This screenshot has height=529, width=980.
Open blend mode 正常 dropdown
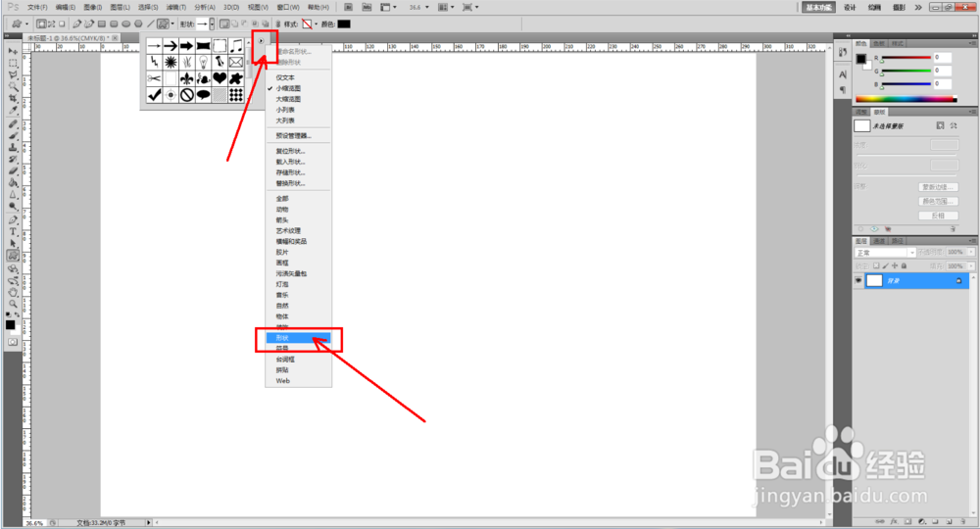(x=885, y=253)
